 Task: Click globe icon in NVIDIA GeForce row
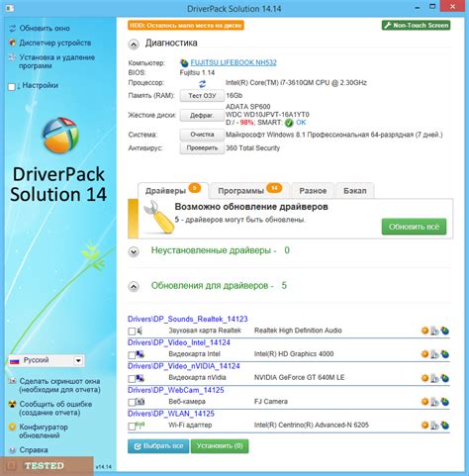tap(445, 378)
